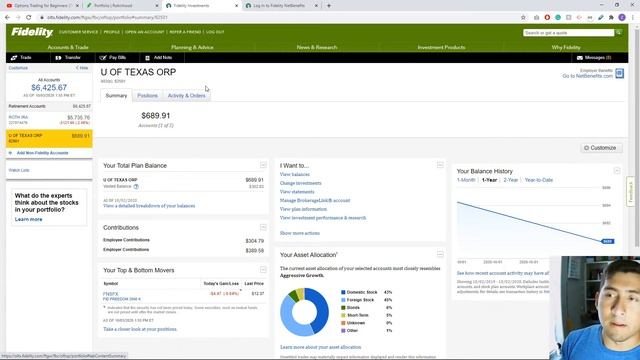Open the Why Fidelity menu

click(x=566, y=47)
